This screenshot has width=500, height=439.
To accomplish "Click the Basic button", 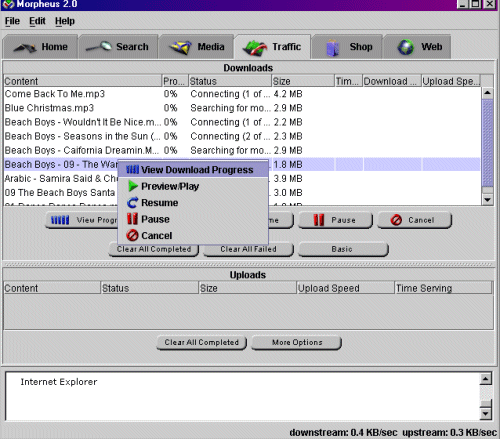I will [x=343, y=249].
